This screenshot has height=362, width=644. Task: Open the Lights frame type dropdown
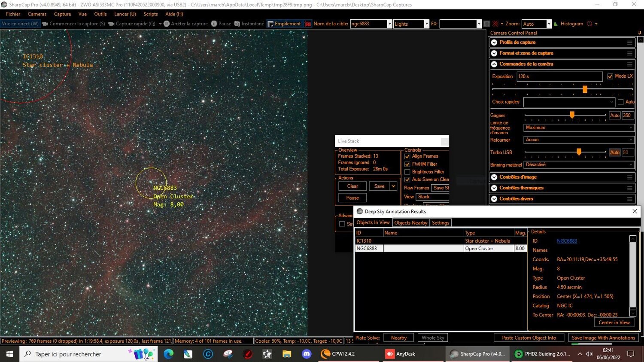426,24
